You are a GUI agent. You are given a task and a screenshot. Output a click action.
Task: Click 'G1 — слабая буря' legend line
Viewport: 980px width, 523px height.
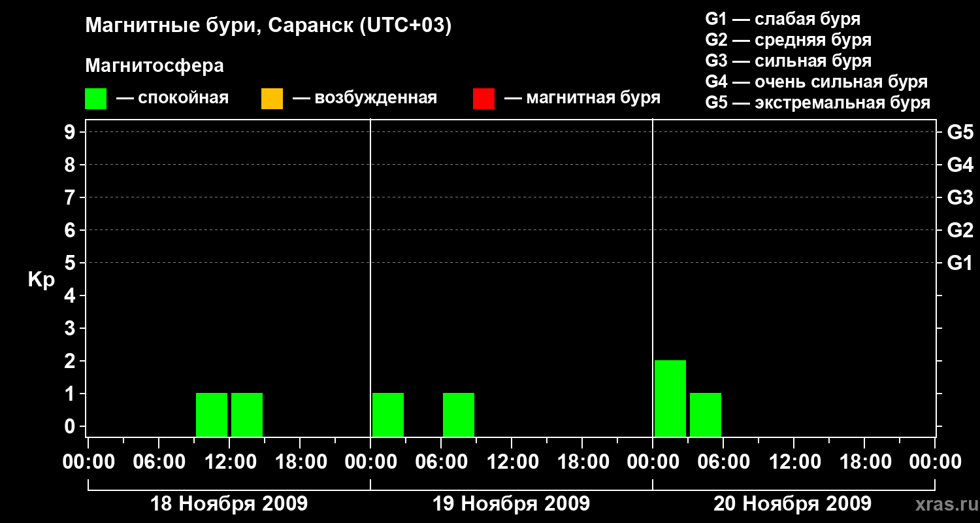(783, 19)
